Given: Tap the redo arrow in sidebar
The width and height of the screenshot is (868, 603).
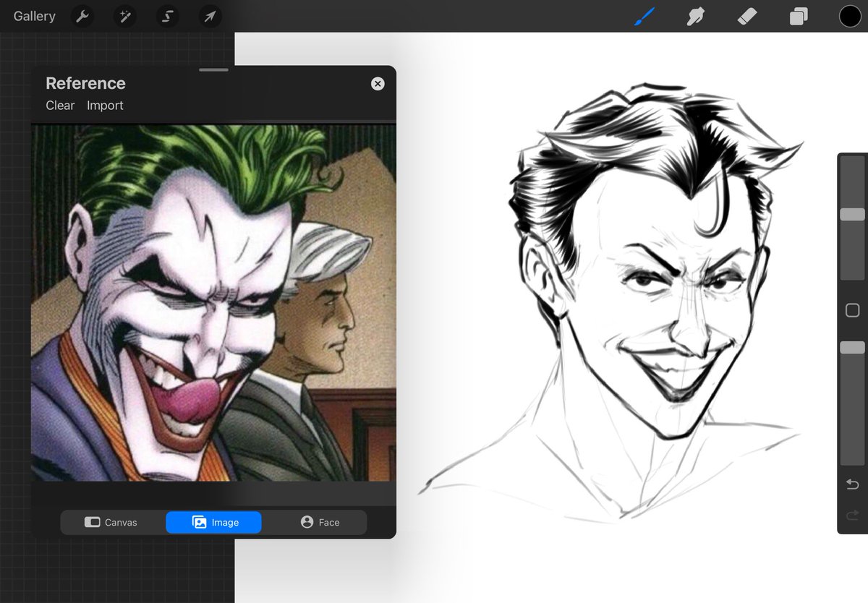Looking at the screenshot, I should [852, 513].
